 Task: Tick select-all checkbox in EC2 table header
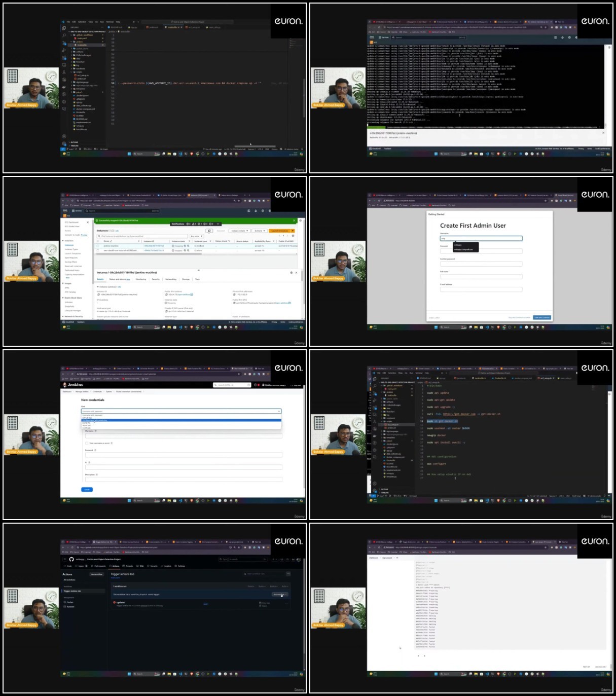coord(98,241)
